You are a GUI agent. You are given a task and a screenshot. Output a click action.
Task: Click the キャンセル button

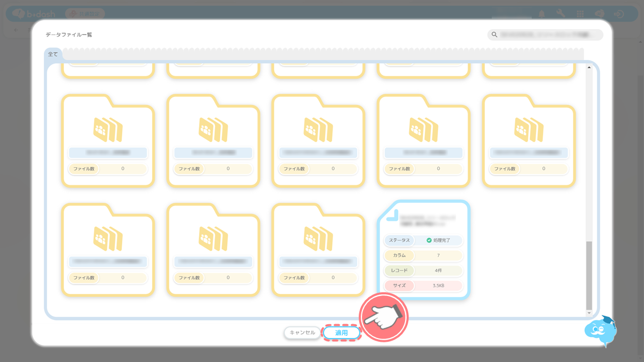coord(302,333)
